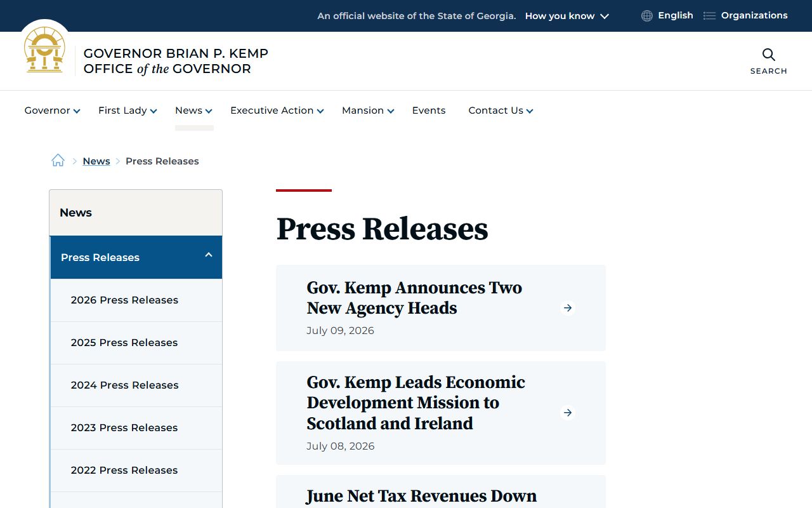
Task: Open 2022 Press Releases
Action: click(x=136, y=471)
